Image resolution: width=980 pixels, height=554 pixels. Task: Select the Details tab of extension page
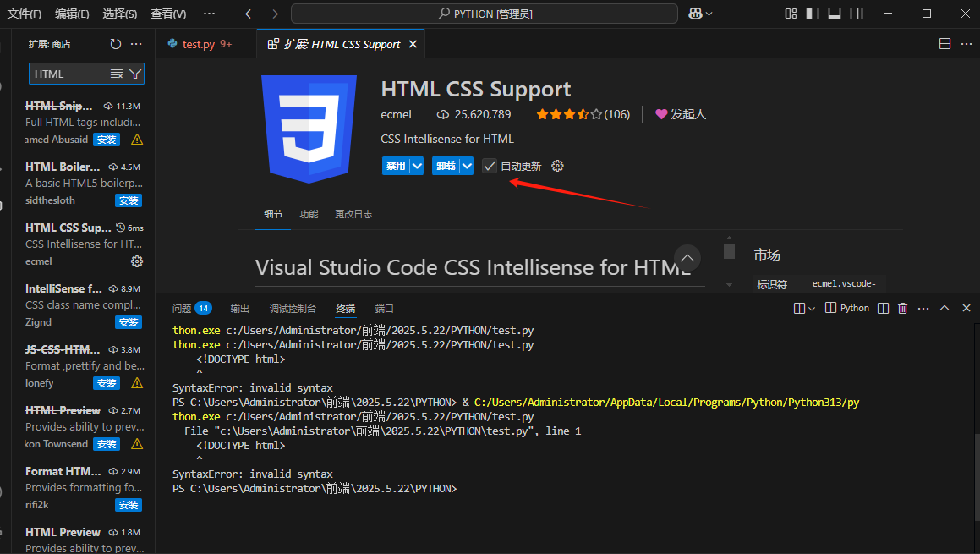[273, 214]
